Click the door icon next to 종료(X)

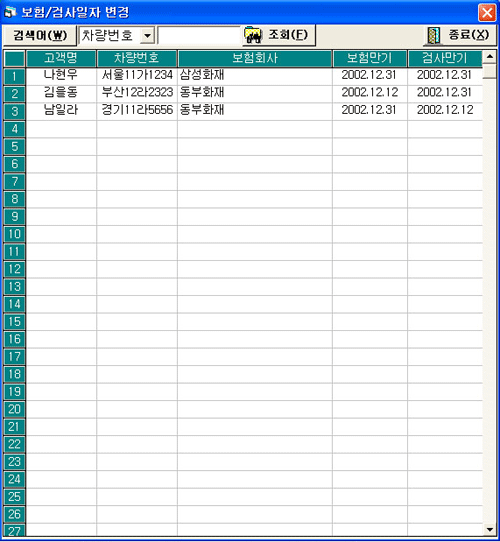click(434, 35)
